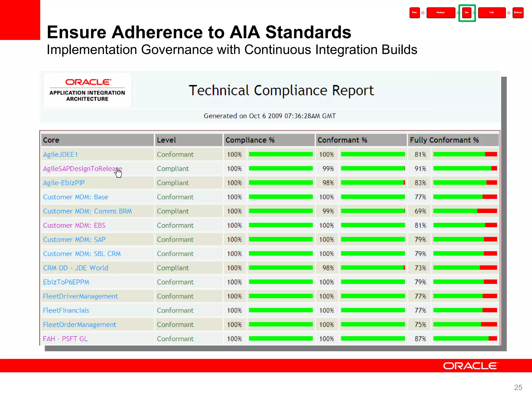The width and height of the screenshot is (532, 399).
Task: Click the 75% Fully Conformant value
Action: (420, 324)
